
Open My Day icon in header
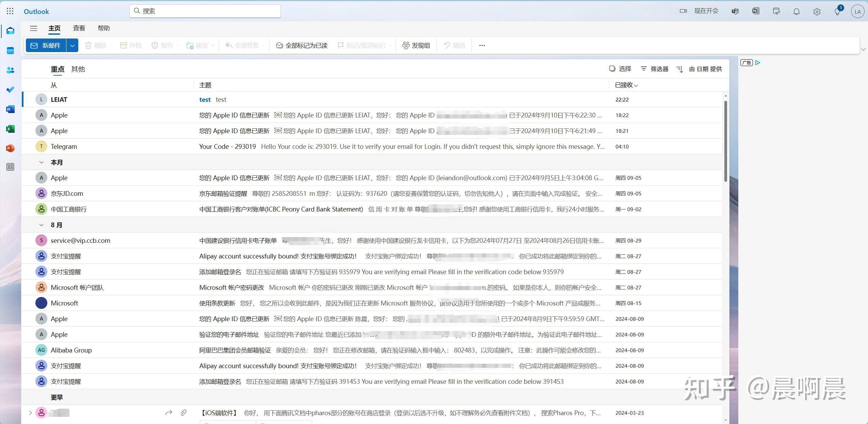tap(776, 11)
